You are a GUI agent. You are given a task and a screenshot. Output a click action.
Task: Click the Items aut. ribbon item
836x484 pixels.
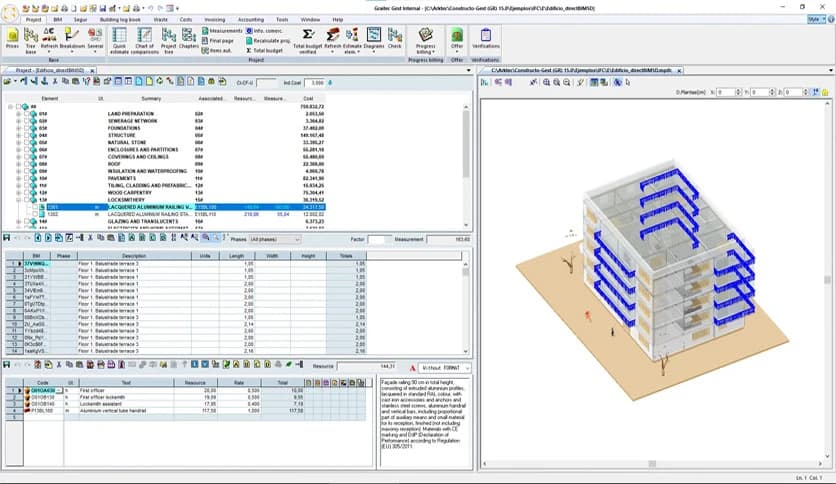(x=216, y=50)
